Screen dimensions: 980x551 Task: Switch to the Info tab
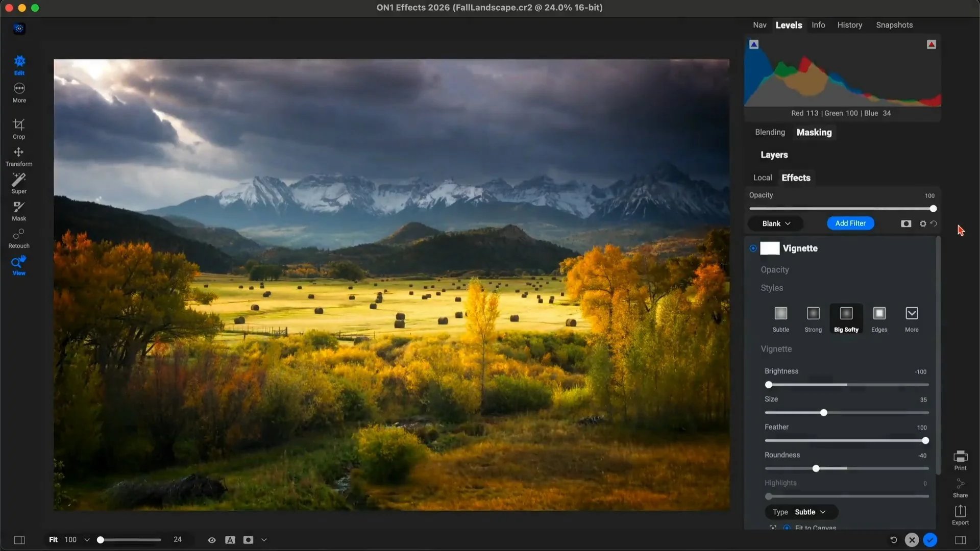tap(818, 25)
